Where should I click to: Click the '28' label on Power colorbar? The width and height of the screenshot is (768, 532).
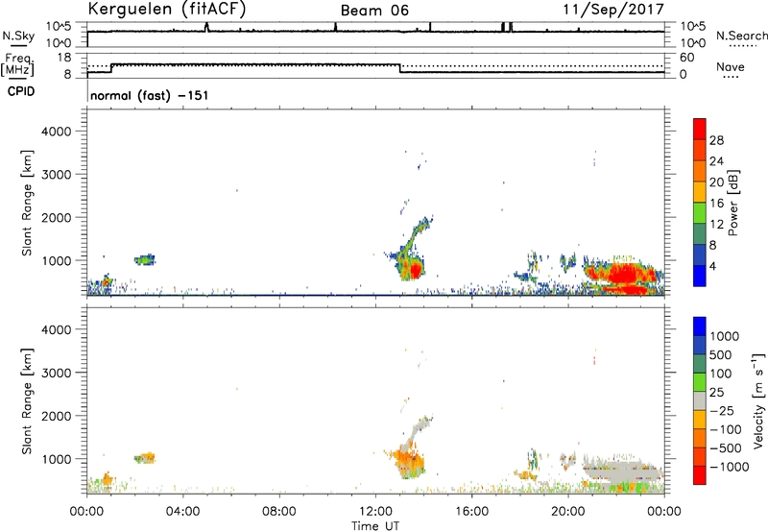click(716, 140)
